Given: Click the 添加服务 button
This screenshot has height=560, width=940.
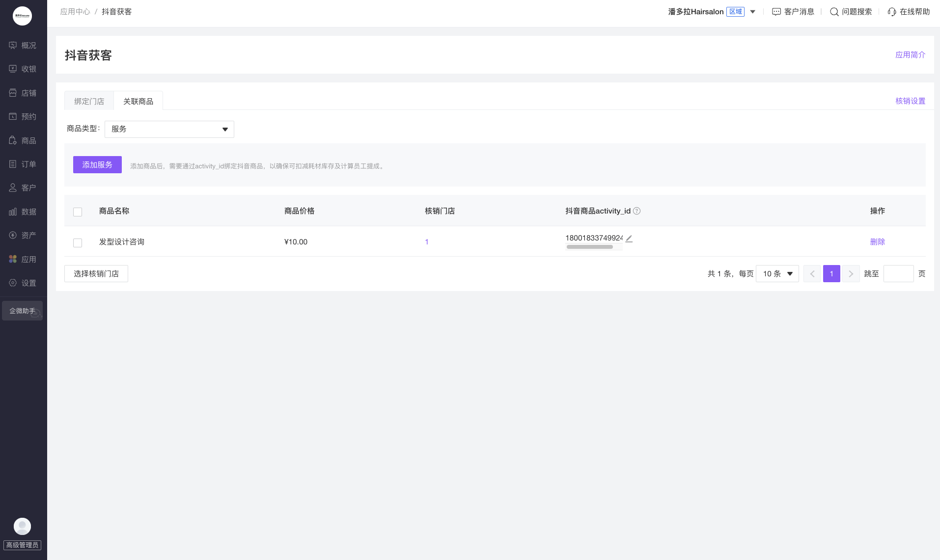Looking at the screenshot, I should (x=97, y=165).
